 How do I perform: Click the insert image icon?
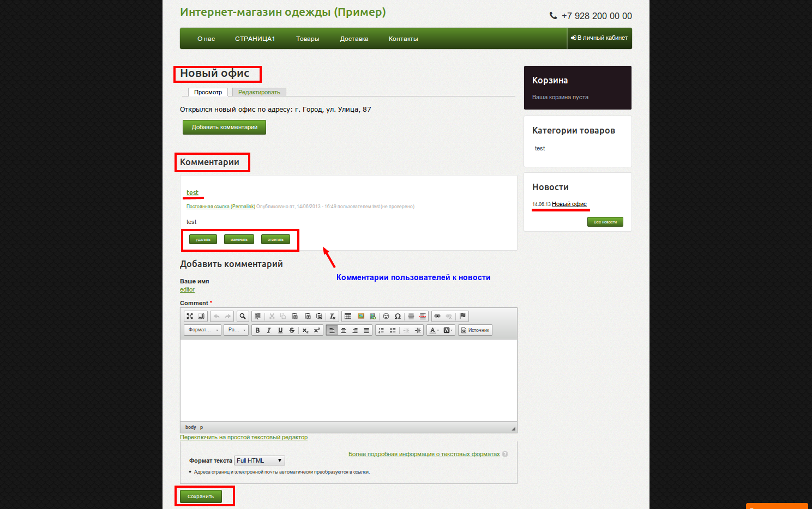point(361,316)
